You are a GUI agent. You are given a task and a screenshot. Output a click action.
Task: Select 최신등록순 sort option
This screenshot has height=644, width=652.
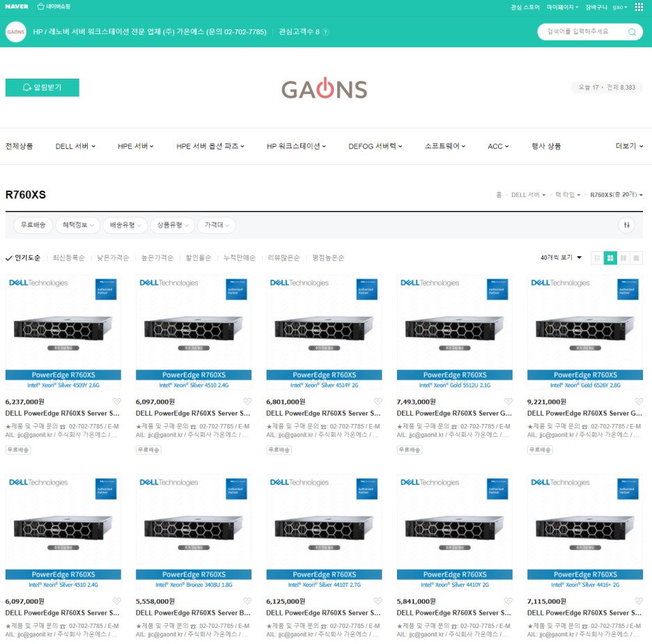tap(68, 258)
